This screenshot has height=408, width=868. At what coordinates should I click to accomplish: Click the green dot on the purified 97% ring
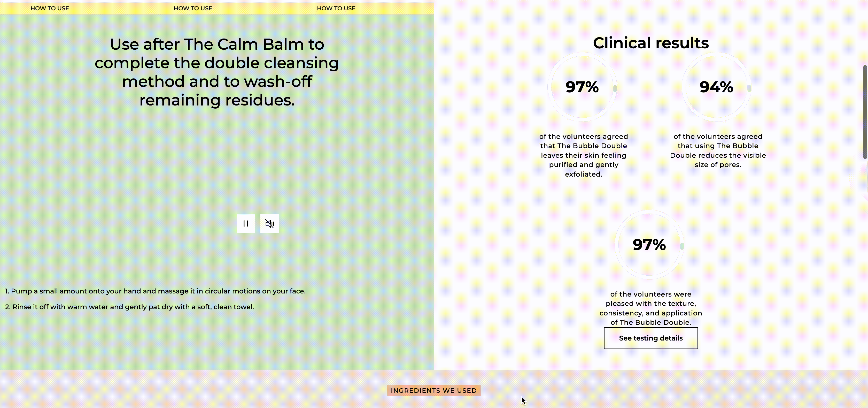615,88
